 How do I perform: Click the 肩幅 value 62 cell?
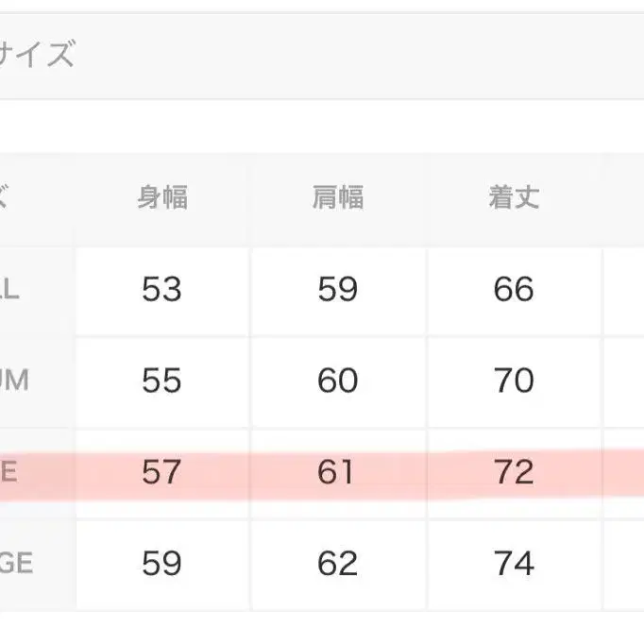click(337, 564)
